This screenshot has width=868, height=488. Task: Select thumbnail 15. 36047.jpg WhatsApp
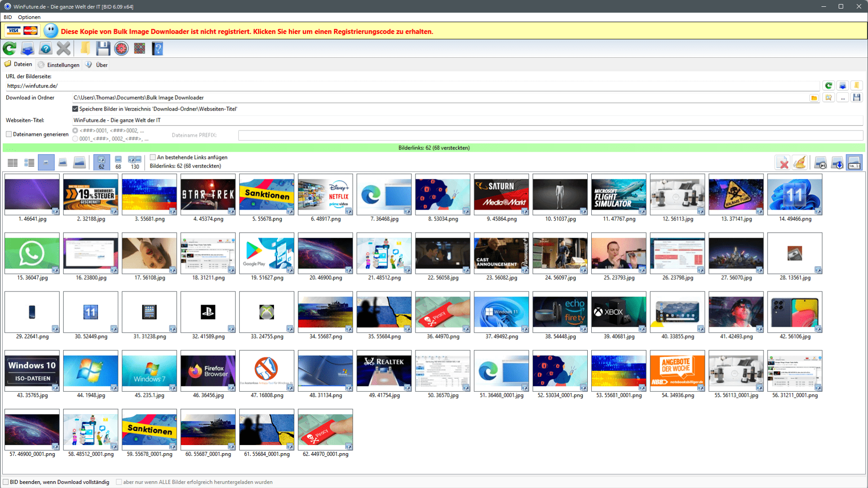point(32,253)
